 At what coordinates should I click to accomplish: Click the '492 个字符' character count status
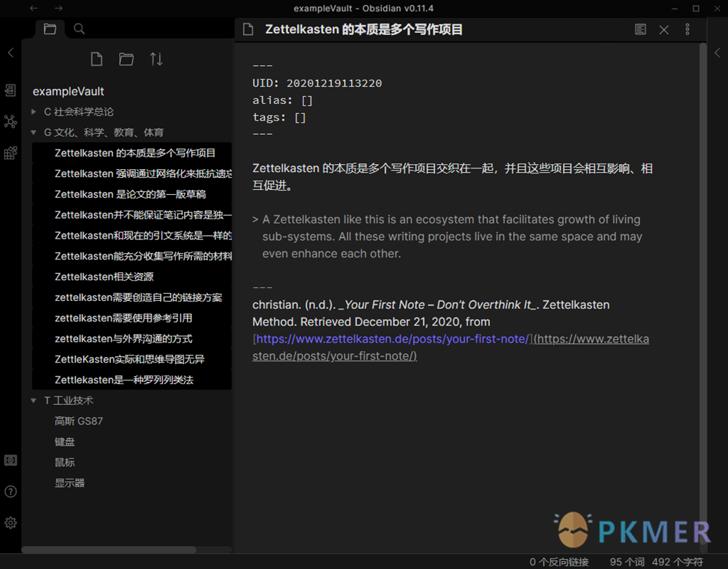point(677,562)
